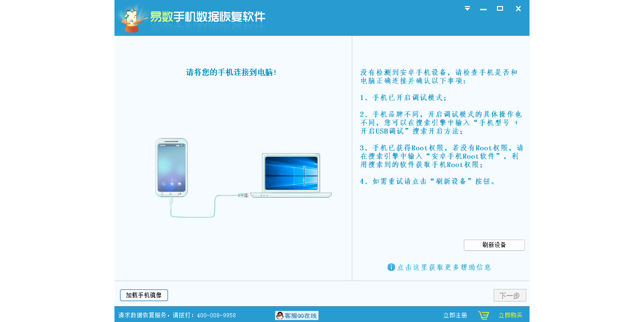The image size is (644, 322).
Task: Click the 立即注册 link
Action: coord(455,315)
